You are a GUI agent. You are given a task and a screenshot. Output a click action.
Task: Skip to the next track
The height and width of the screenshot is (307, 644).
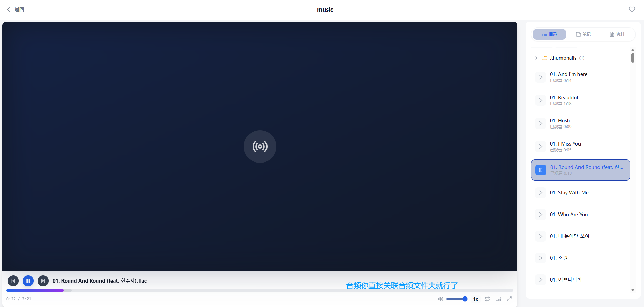tap(43, 281)
